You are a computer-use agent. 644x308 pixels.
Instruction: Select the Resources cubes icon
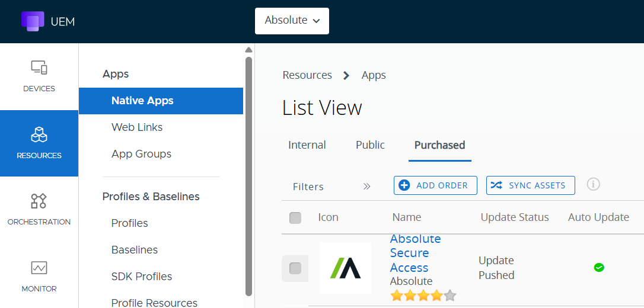(x=39, y=134)
